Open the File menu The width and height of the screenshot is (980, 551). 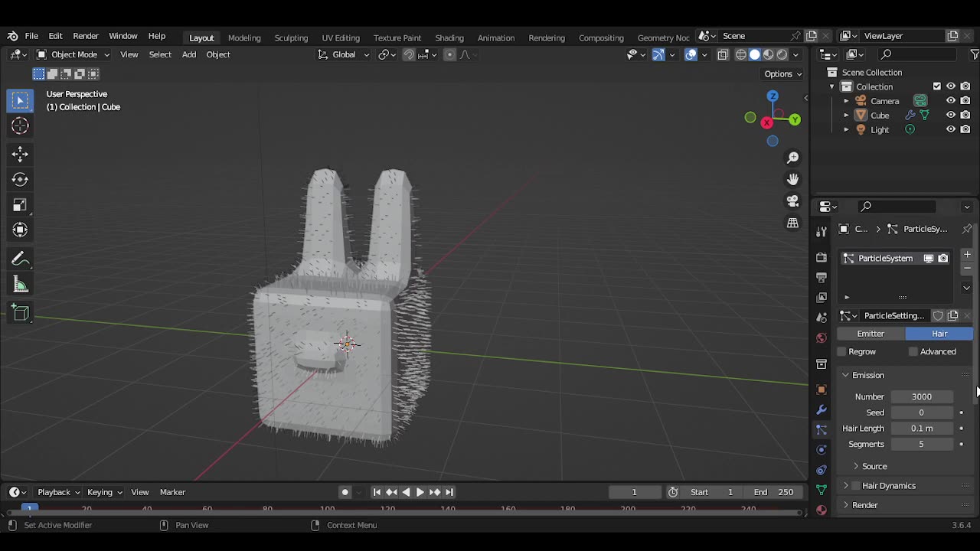point(31,36)
